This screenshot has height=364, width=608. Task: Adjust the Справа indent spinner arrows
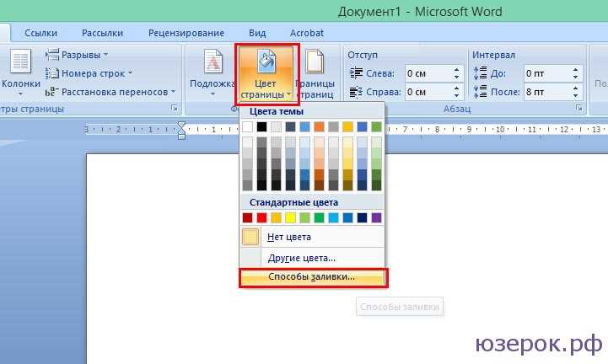(x=456, y=92)
